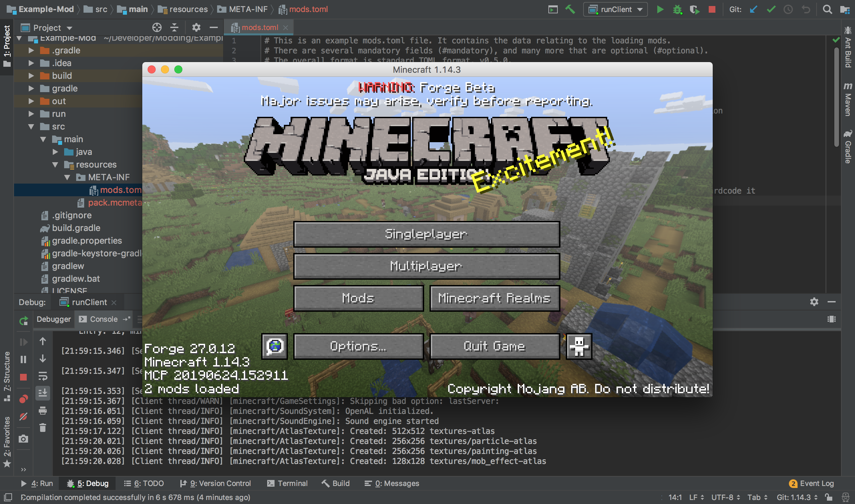Click the Build hammer icon
Viewport: 855px width, 504px height.
tap(570, 9)
